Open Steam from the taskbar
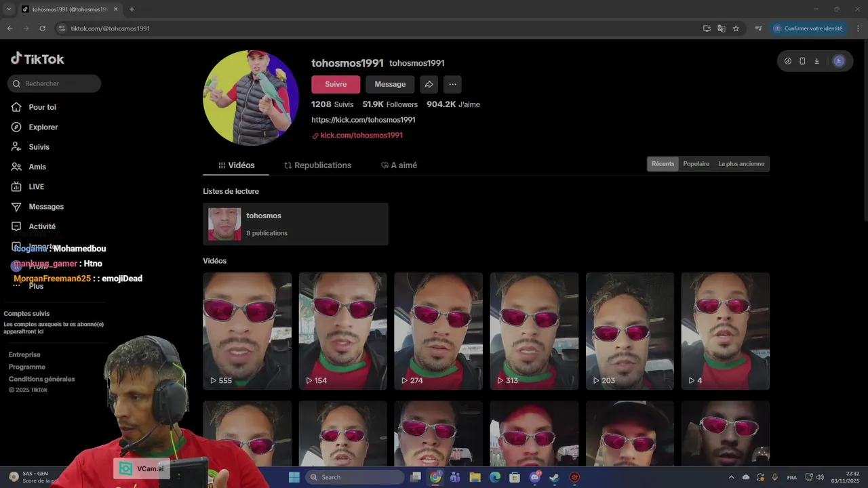This screenshot has height=488, width=868. click(x=554, y=477)
